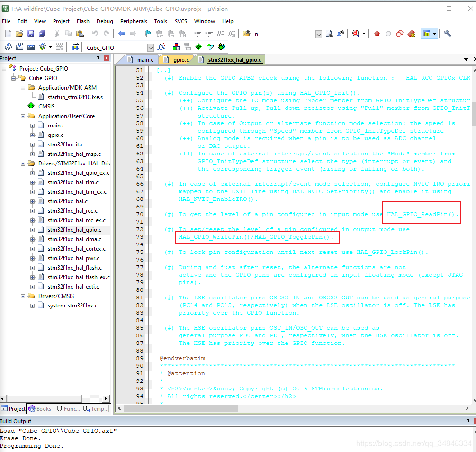Select startup_stm32f103xe.s in the tree

point(75,97)
